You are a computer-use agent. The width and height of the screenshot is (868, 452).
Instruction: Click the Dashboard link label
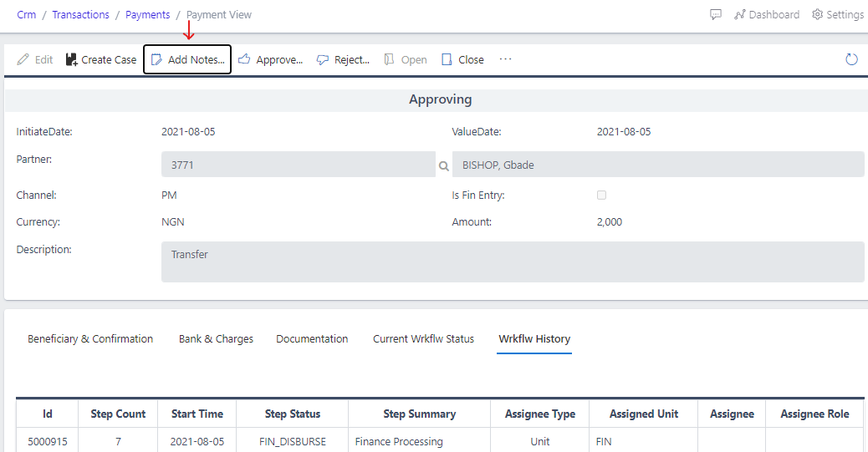[774, 14]
